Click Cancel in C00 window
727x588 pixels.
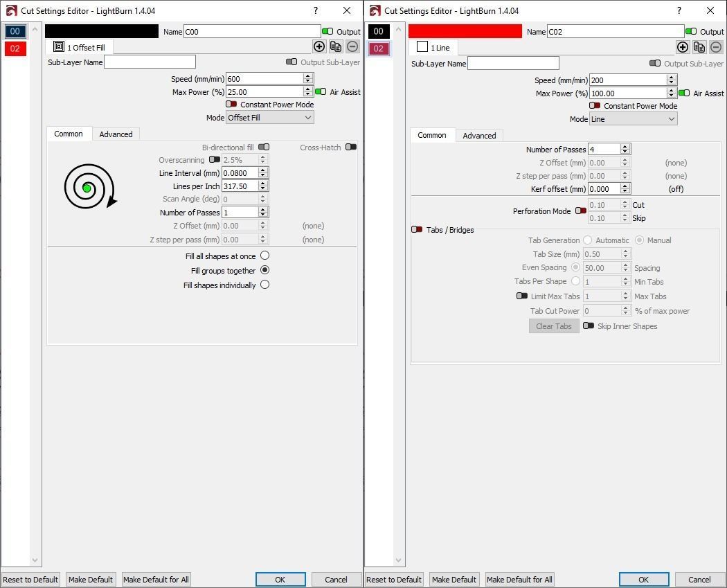336,580
